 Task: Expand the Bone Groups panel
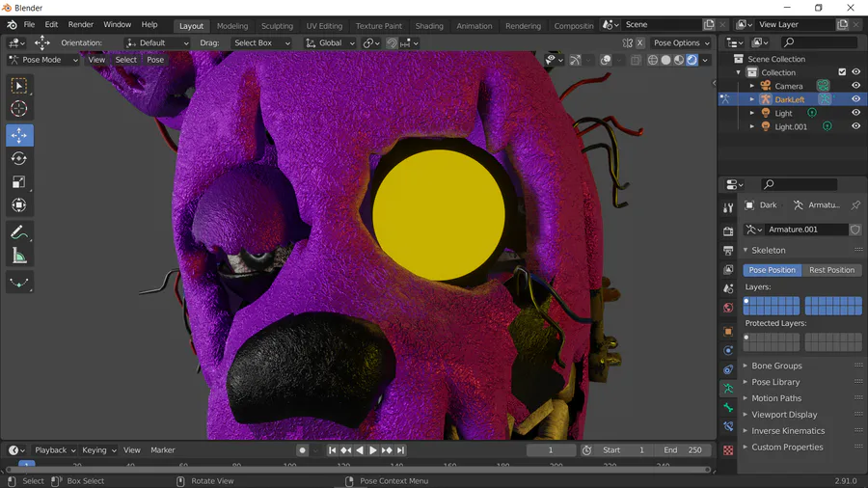pyautogui.click(x=776, y=366)
